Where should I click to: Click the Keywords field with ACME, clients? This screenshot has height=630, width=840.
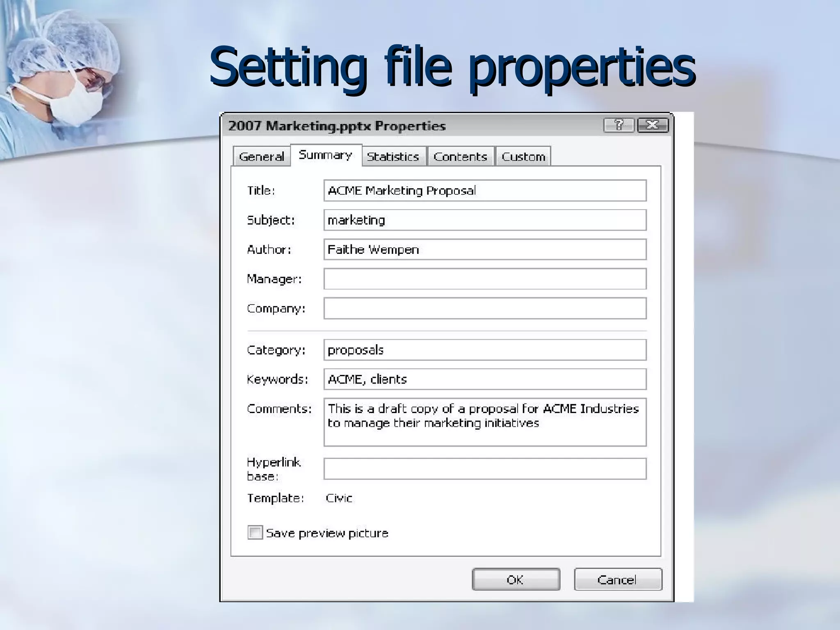(485, 379)
